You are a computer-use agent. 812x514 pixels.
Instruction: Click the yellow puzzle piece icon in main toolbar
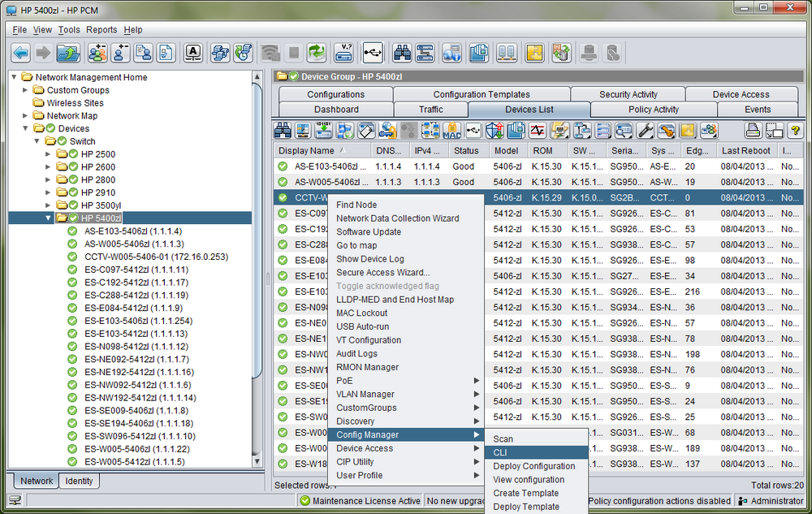(x=534, y=53)
